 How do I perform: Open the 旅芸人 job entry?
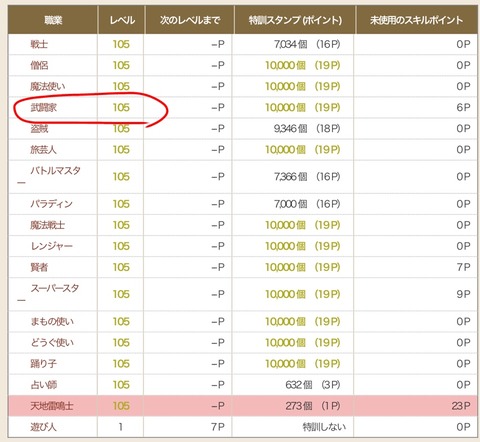(43, 149)
